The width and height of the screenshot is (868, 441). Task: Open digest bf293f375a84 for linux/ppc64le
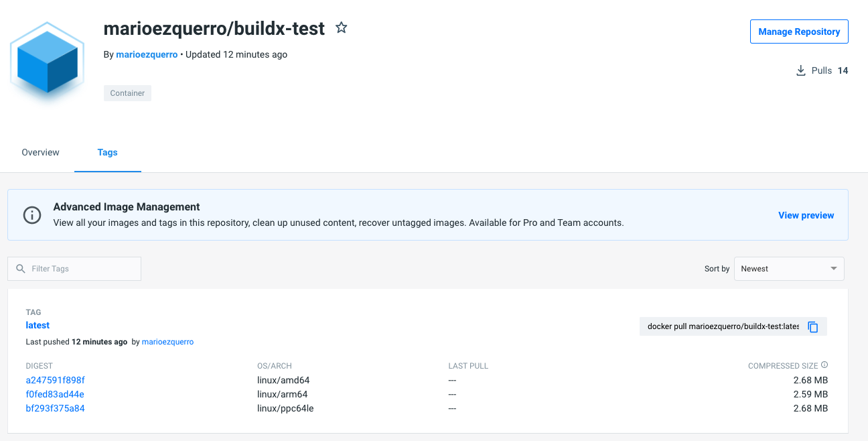pos(55,408)
